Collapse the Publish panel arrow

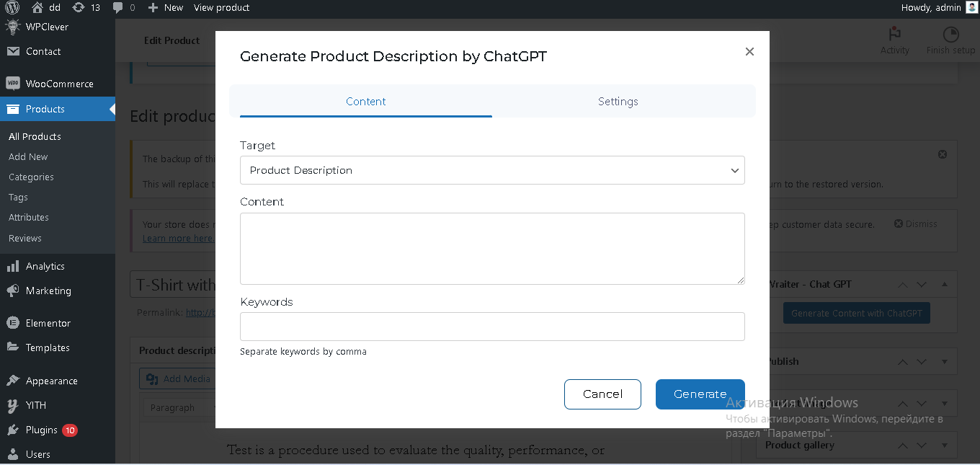(945, 361)
